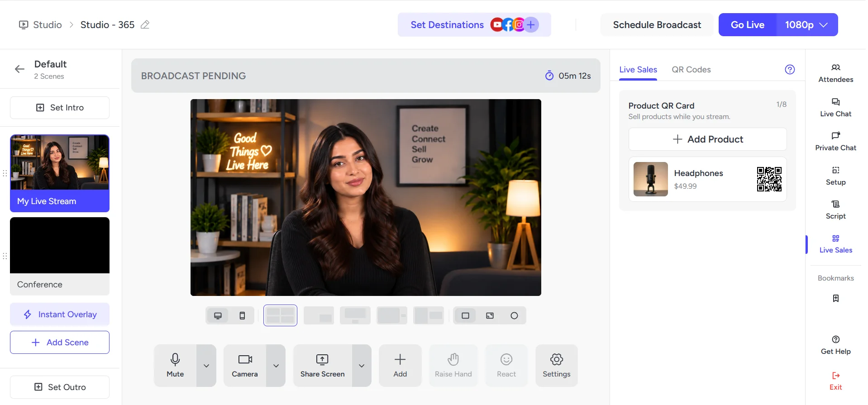Viewport: 868px width, 405px height.
Task: Click the Bookmarks icon in the sidebar
Action: (835, 298)
